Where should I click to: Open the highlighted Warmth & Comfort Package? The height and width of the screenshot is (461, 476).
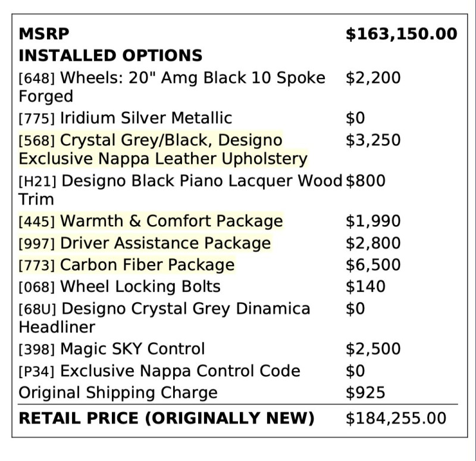click(x=151, y=221)
